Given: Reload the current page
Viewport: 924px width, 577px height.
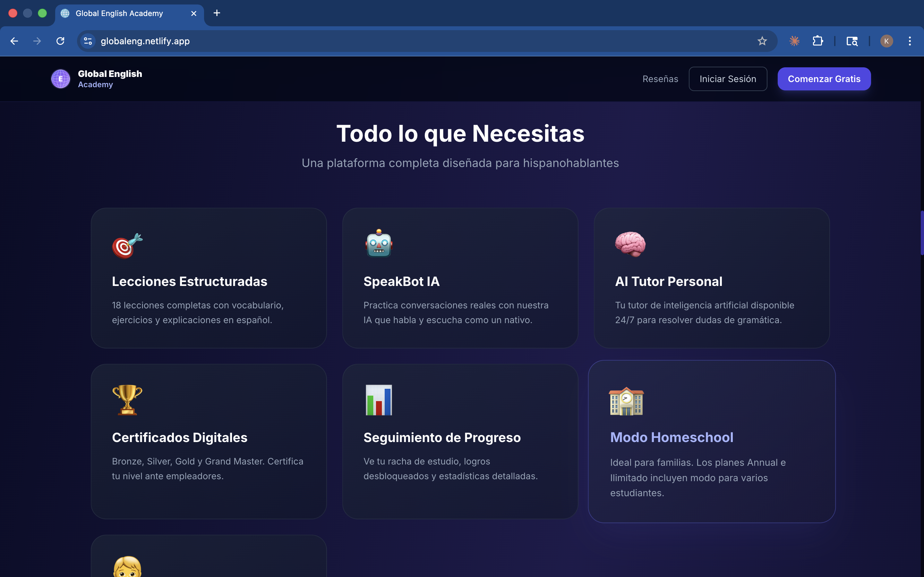Looking at the screenshot, I should click(60, 41).
